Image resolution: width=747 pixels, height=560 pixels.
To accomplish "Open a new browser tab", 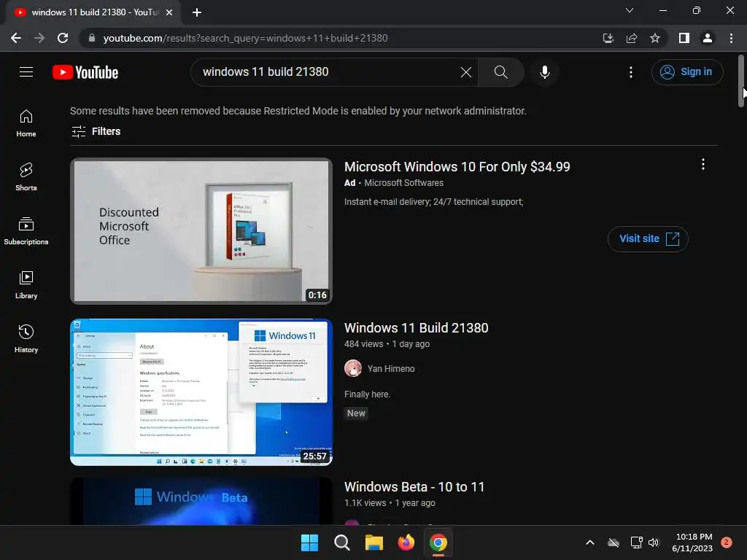I will pos(197,12).
